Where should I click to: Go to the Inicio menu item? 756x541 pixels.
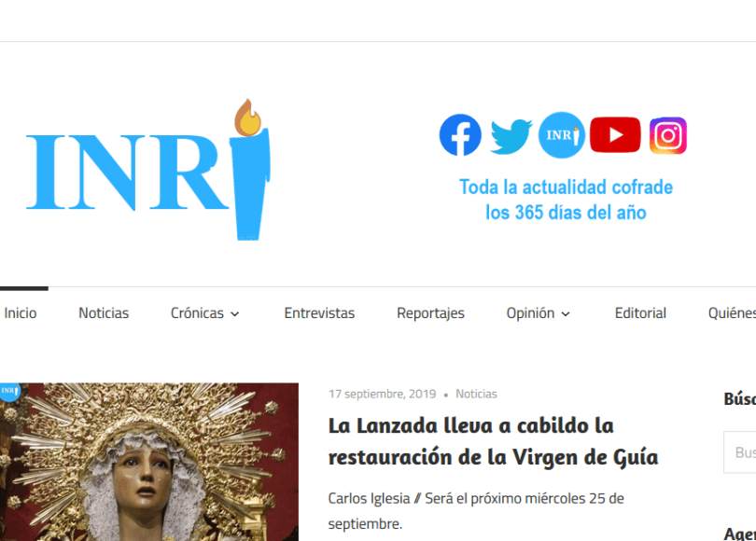point(21,313)
